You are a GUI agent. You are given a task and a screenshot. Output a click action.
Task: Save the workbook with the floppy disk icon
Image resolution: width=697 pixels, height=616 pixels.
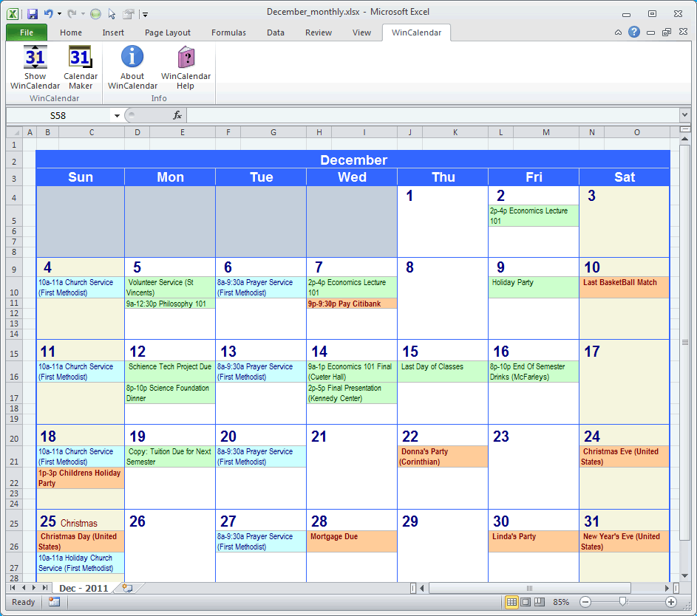pyautogui.click(x=33, y=13)
